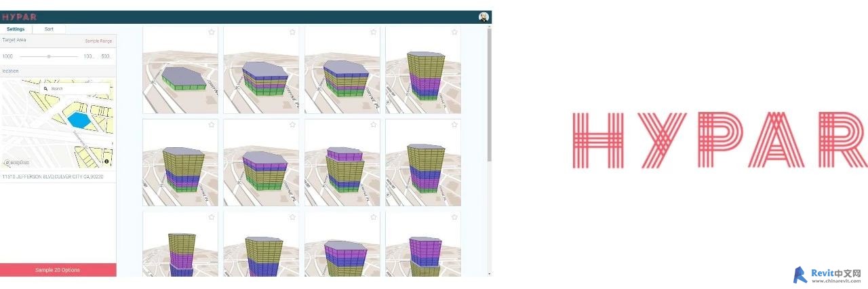The width and height of the screenshot is (868, 289).
Task: Click the magnifier icon in the map search
Action: [x=45, y=88]
